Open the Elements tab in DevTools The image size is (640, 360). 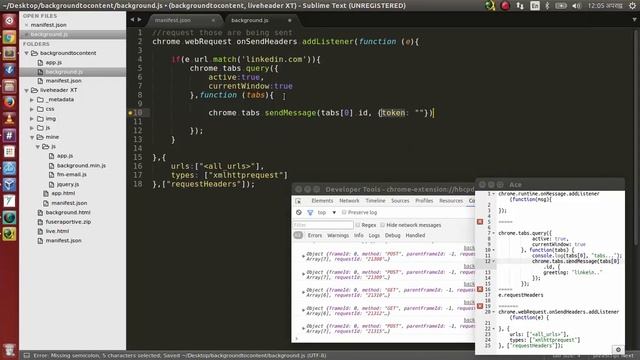(x=322, y=201)
